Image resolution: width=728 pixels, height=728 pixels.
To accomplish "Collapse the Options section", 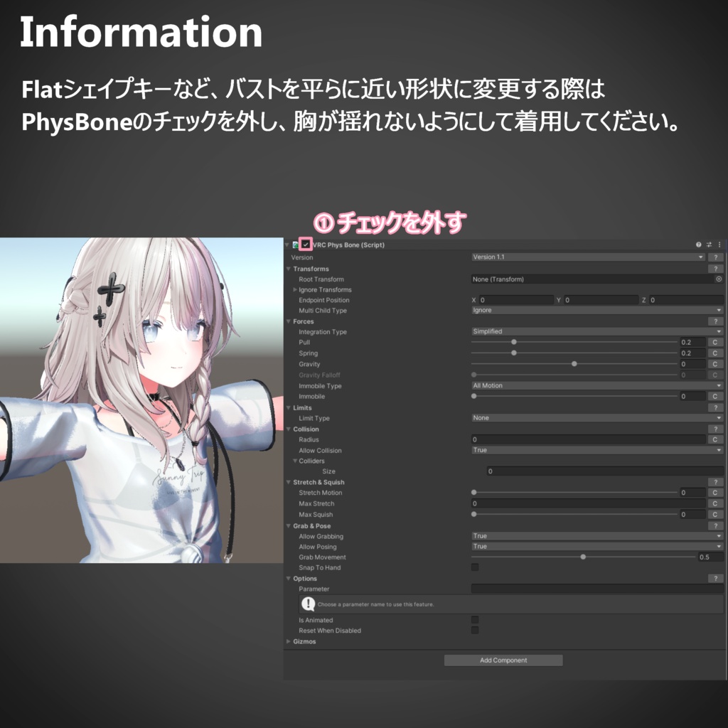I will click(x=289, y=579).
